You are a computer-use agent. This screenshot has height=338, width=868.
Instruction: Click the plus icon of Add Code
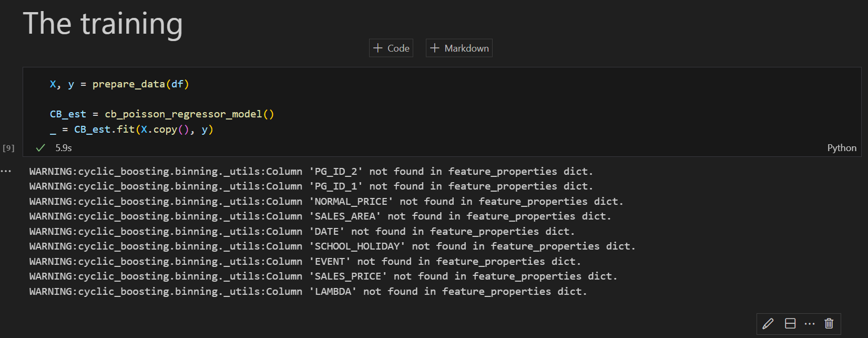[x=377, y=48]
